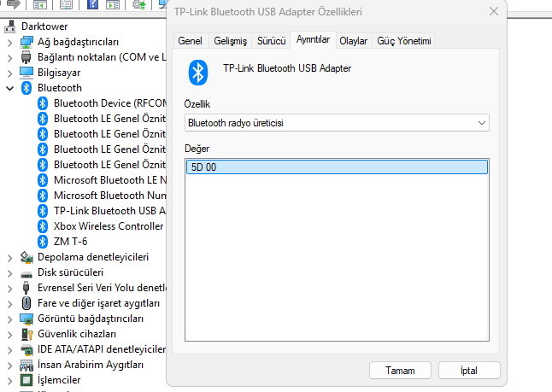
Task: Click the Microsoft Bluetooth LE device icon
Action: pyautogui.click(x=43, y=180)
